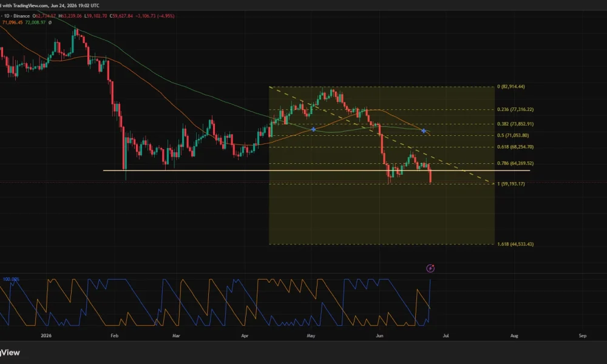Image resolution: width=607 pixels, height=364 pixels.
Task: Click the purple lightning bolt alert icon
Action: click(x=430, y=268)
